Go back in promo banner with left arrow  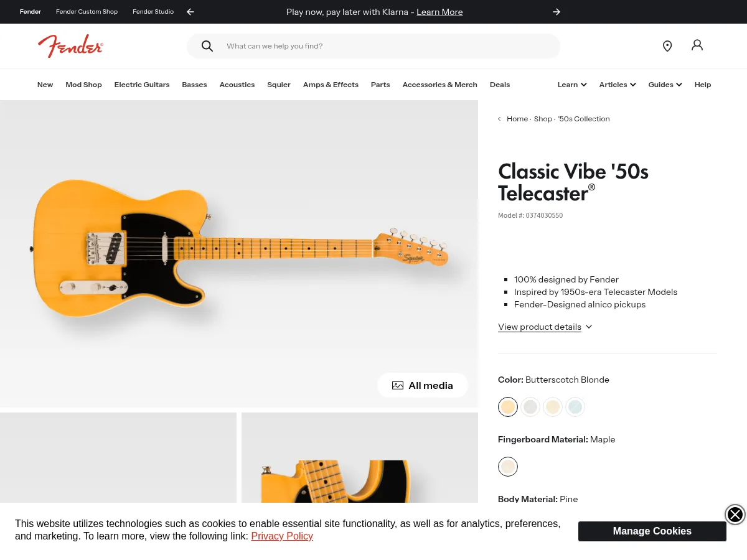click(190, 12)
